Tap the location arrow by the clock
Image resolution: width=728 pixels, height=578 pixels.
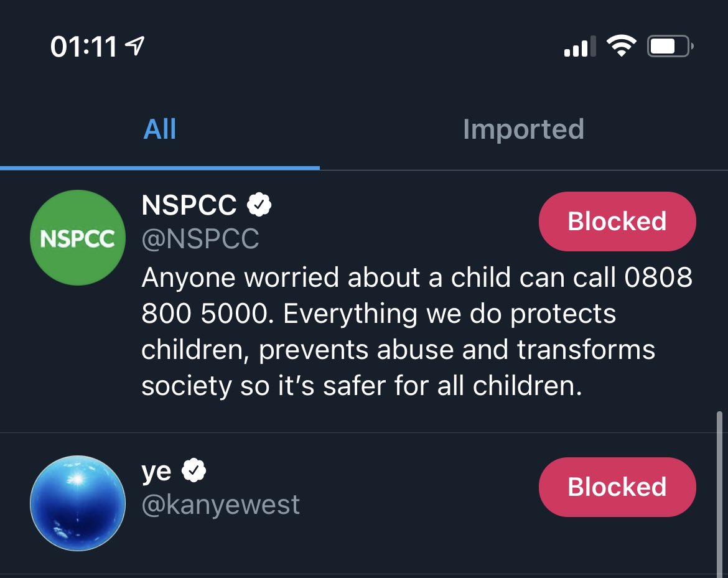click(x=135, y=46)
